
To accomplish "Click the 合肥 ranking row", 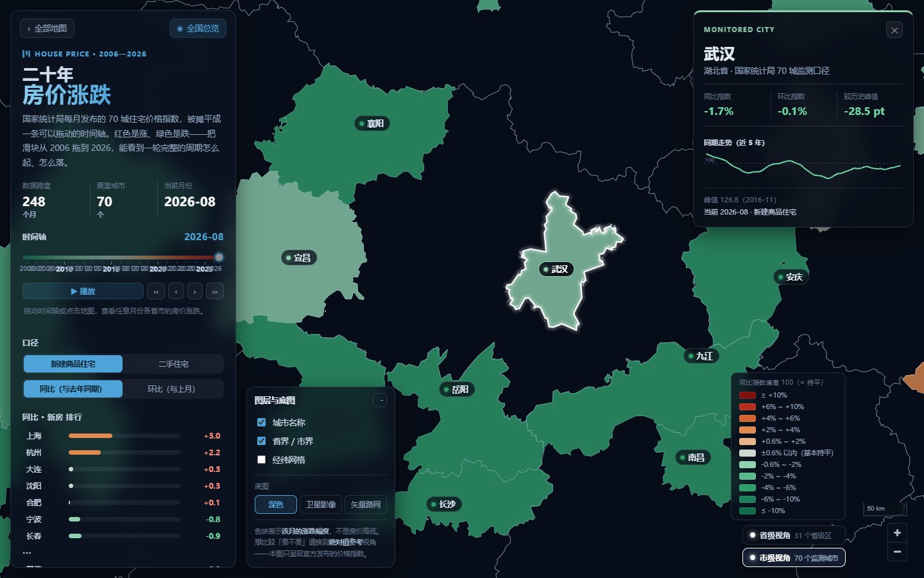I will tap(123, 502).
